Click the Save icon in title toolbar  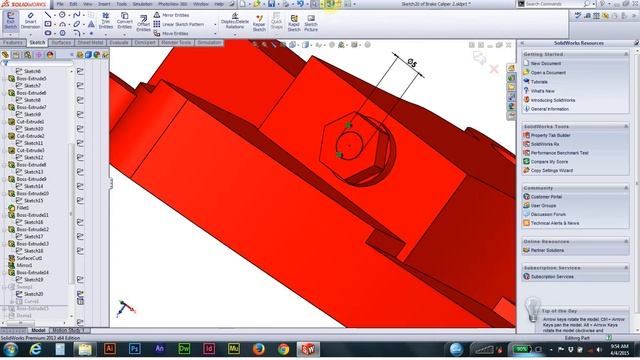click(271, 4)
